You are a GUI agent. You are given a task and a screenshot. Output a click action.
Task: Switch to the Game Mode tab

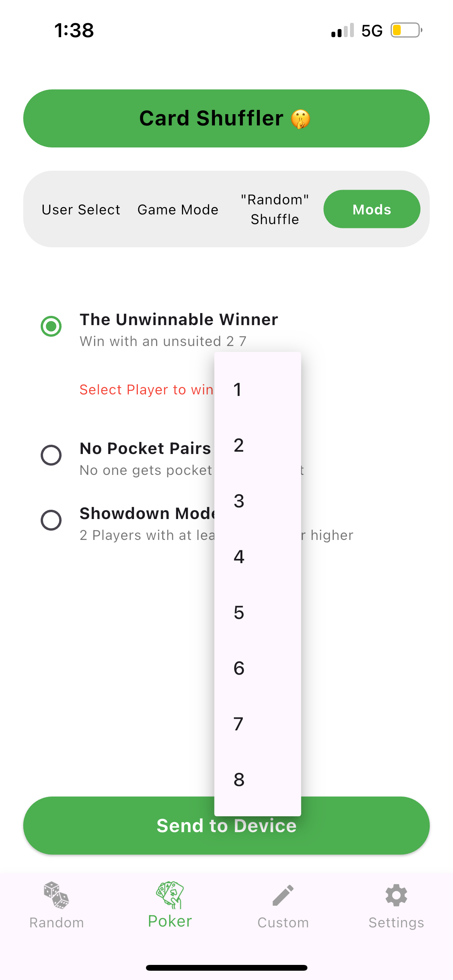pyautogui.click(x=178, y=209)
